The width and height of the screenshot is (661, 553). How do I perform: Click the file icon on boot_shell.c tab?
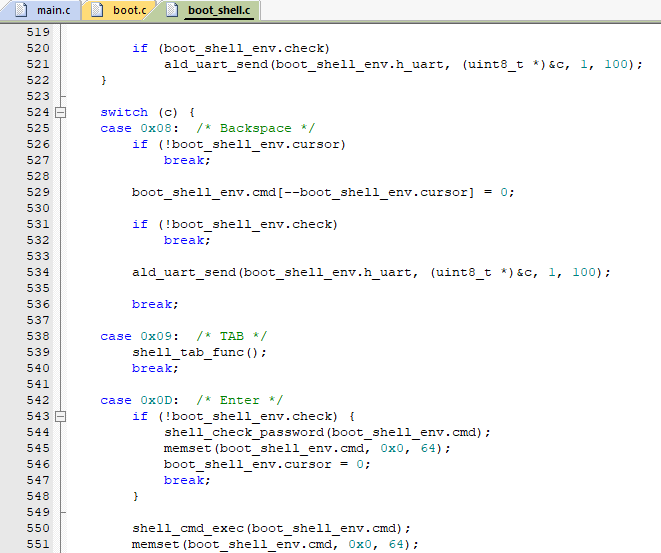(172, 11)
